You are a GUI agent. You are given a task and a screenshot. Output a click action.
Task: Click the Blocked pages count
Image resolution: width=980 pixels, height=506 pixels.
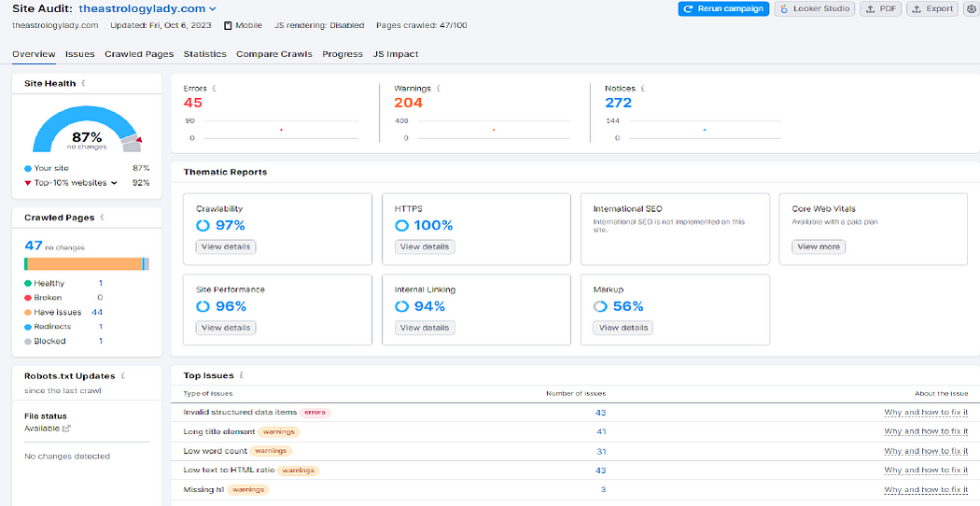click(100, 341)
